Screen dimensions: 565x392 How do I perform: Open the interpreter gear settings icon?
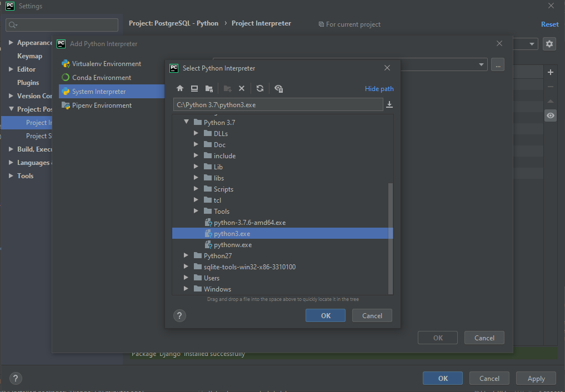[549, 44]
